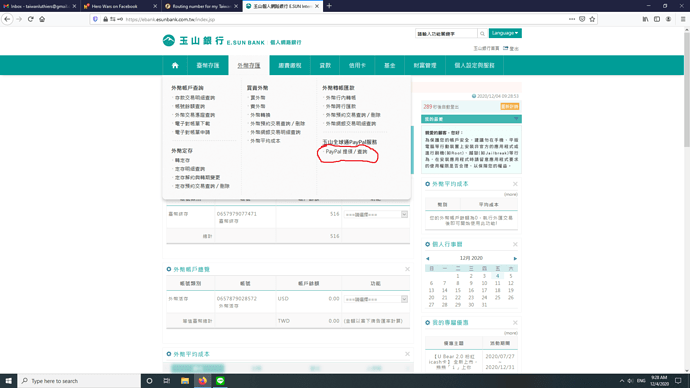The image size is (690, 388).
Task: Open the 個人設定與服務 menu tab
Action: click(474, 65)
